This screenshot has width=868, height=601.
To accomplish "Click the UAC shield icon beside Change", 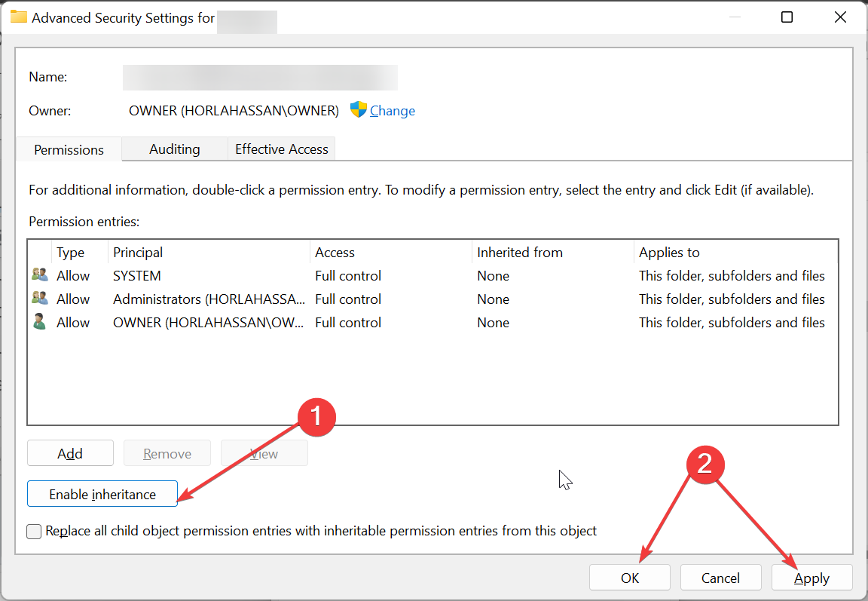I will (359, 110).
